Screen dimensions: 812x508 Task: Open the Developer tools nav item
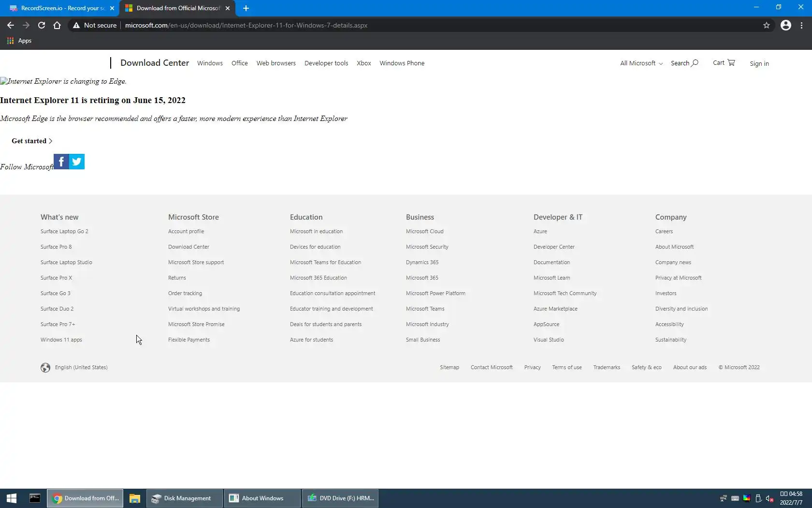point(326,63)
